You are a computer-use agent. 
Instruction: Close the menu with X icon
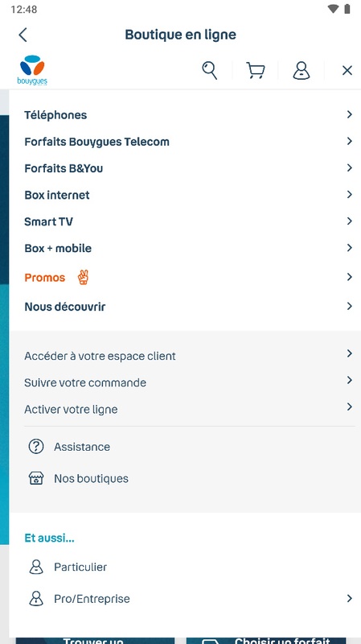click(347, 71)
